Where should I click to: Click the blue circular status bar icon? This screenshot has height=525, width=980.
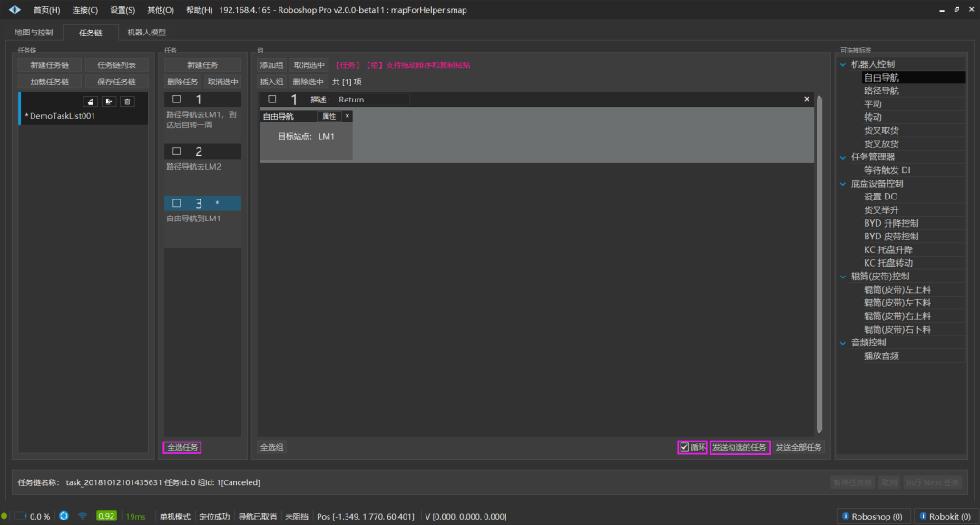click(x=64, y=516)
